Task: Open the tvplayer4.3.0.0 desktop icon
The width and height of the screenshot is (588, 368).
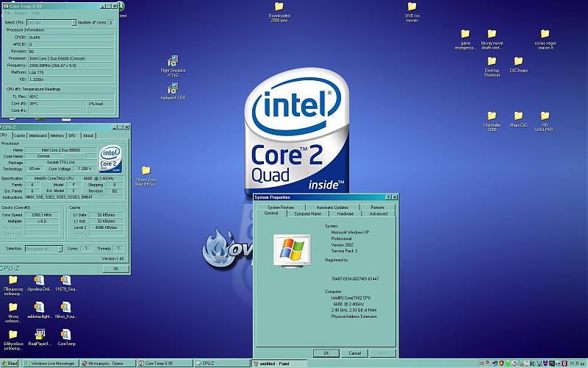Action: point(173,91)
